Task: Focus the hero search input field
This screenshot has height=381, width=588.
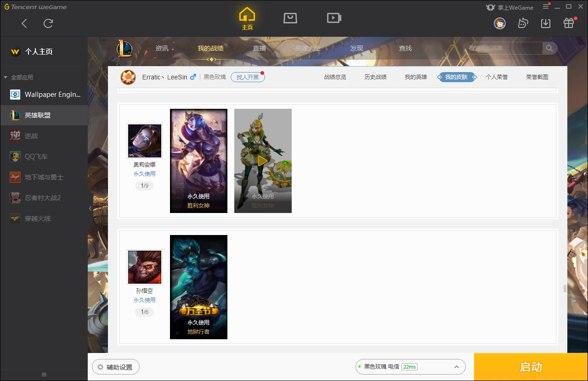Action: click(x=503, y=48)
